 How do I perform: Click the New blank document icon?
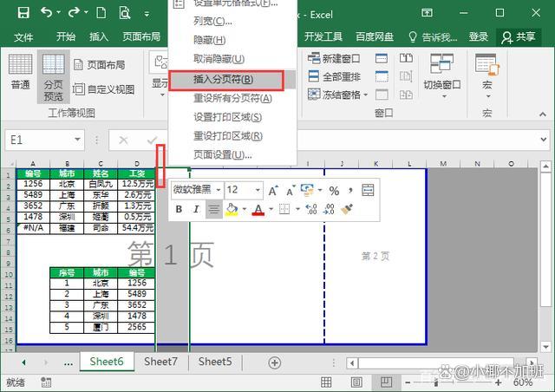[x=101, y=13]
